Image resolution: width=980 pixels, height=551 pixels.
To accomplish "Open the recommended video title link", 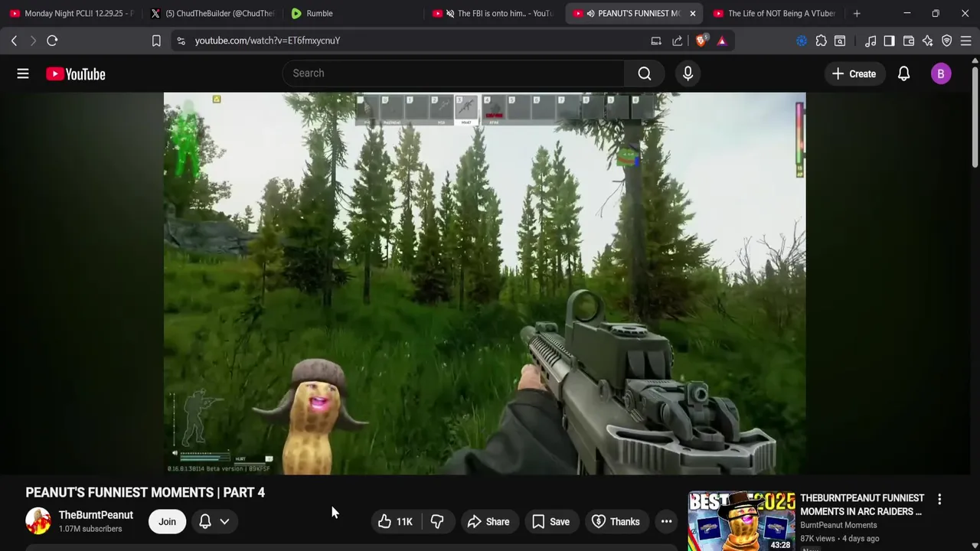I will coord(862,504).
